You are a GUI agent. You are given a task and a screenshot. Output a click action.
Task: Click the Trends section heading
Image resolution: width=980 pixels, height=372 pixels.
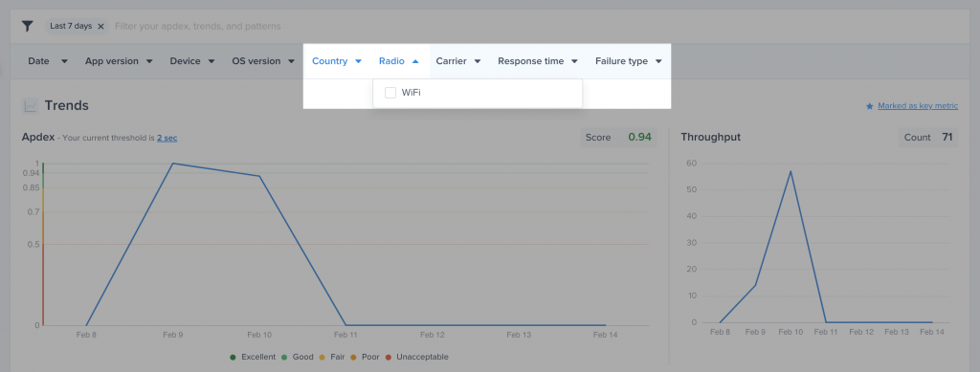66,105
